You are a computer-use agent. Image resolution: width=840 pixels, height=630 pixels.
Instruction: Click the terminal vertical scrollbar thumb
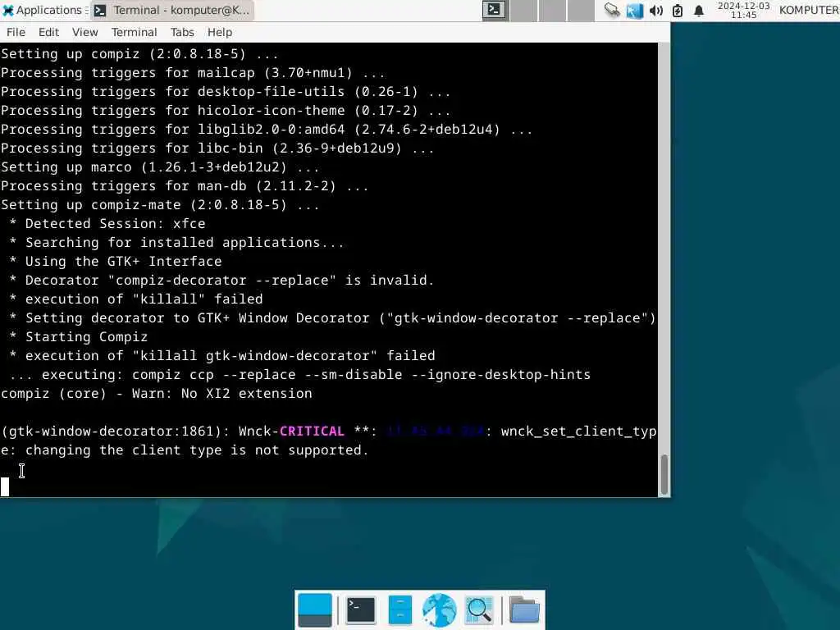pos(664,475)
